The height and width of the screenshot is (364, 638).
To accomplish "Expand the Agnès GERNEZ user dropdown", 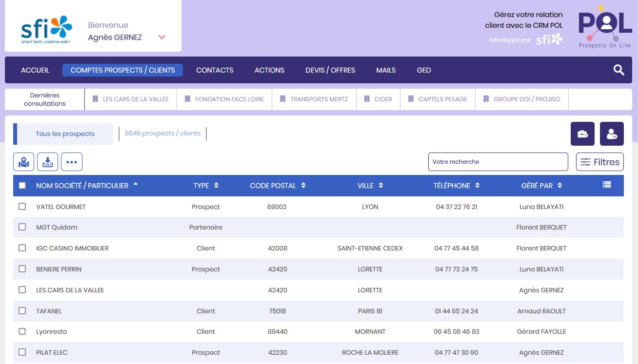I will point(162,38).
